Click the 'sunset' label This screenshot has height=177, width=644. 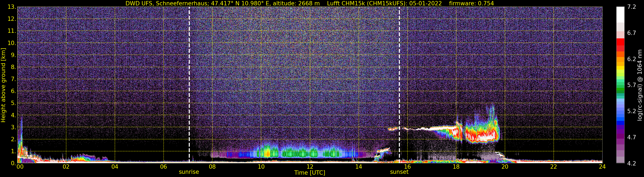coord(399,172)
